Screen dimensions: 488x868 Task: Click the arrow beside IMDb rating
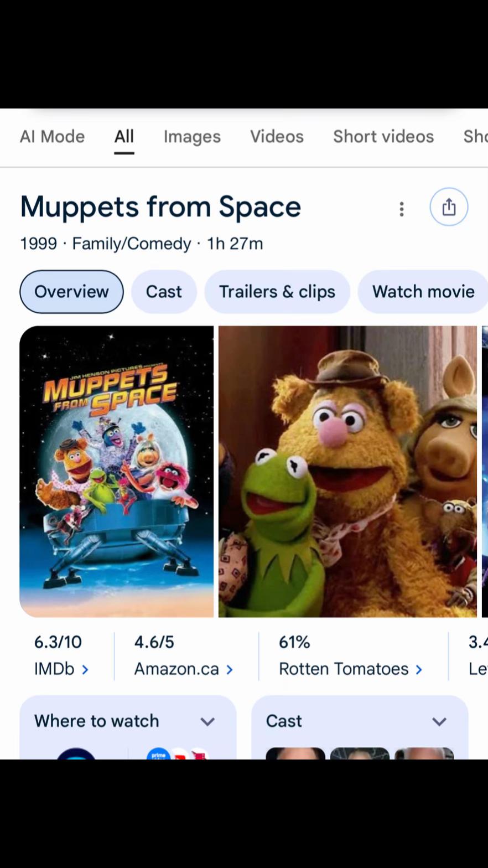point(85,669)
